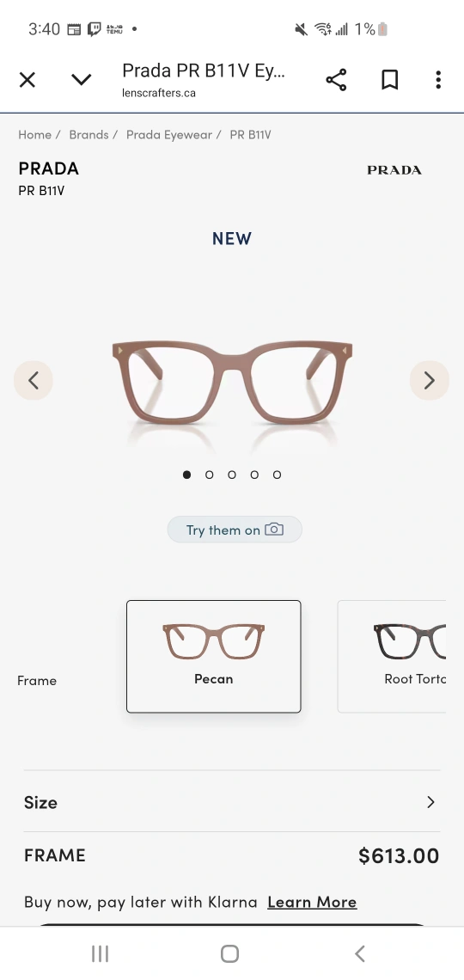The width and height of the screenshot is (464, 980).
Task: Show the next product image with the right arrow
Action: [x=429, y=380]
